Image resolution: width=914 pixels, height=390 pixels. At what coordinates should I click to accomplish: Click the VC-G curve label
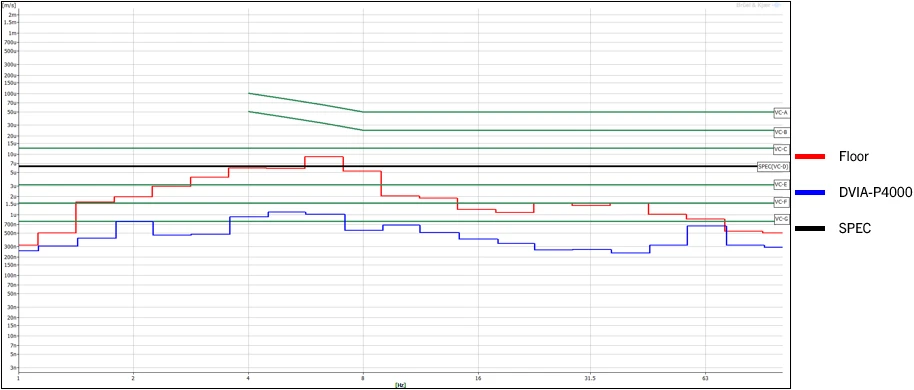pos(781,219)
